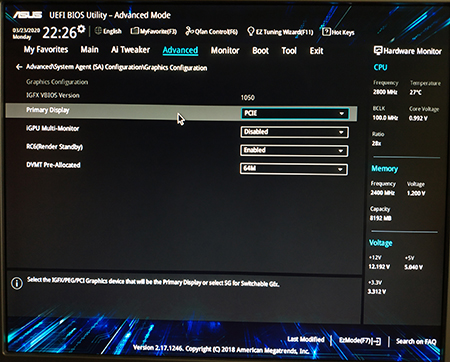The width and height of the screenshot is (450, 362).
Task: Click the 03/23/2020 Monday date
Action: point(26,33)
